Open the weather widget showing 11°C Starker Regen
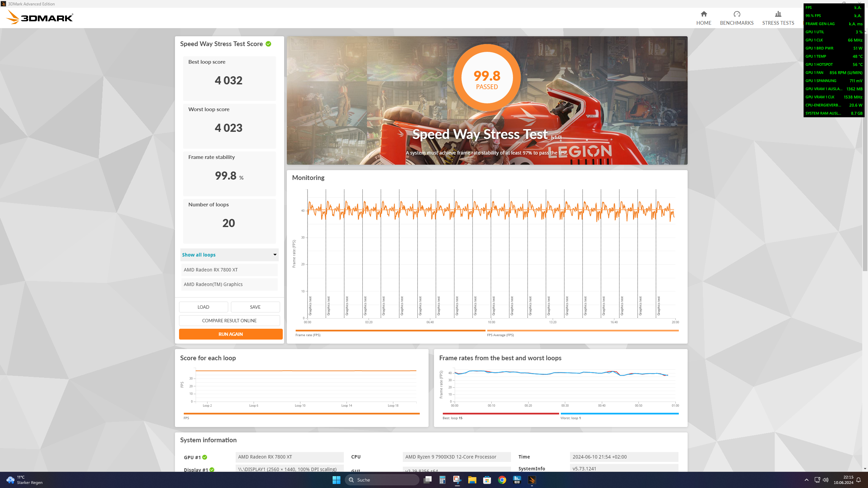 (x=25, y=480)
